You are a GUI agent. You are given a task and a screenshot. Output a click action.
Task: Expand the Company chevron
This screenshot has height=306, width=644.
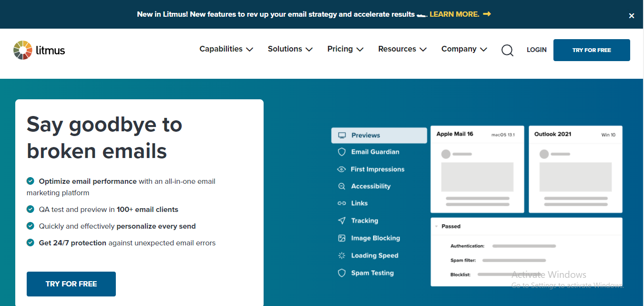pyautogui.click(x=483, y=50)
